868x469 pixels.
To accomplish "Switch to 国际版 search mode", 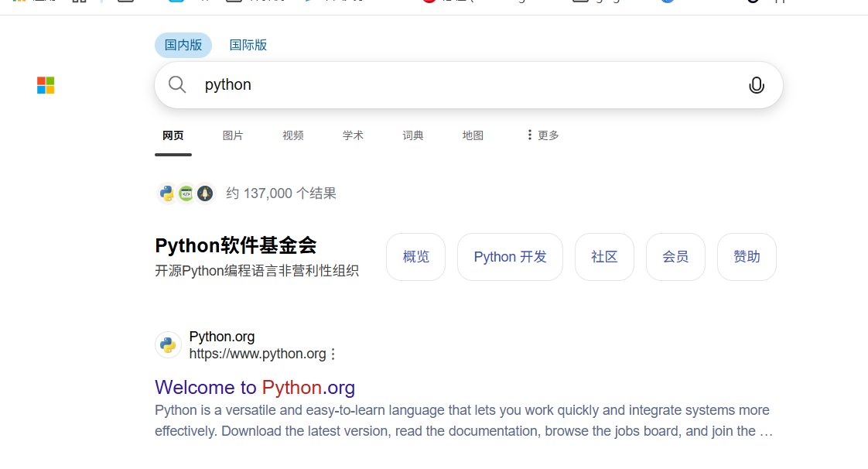I will [x=248, y=45].
